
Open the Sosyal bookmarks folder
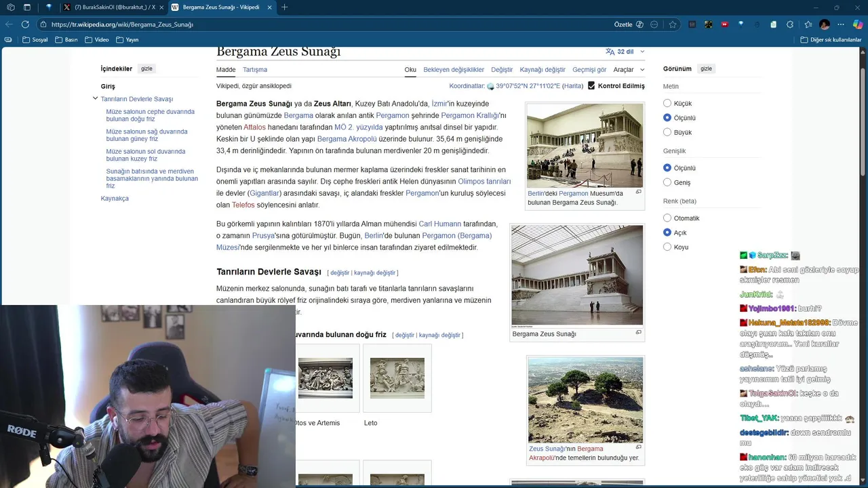tap(34, 40)
